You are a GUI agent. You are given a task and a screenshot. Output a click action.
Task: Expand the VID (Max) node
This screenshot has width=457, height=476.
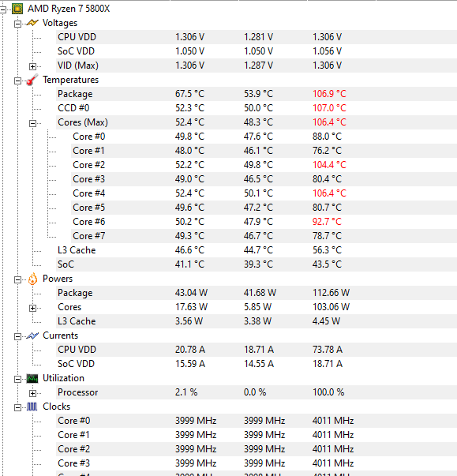tap(32, 66)
